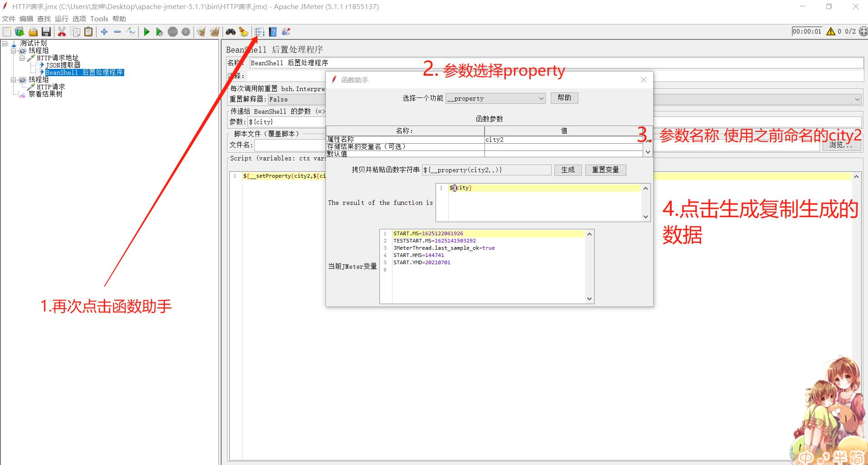Click the JMeter variables list scroll down arrow

click(x=589, y=299)
